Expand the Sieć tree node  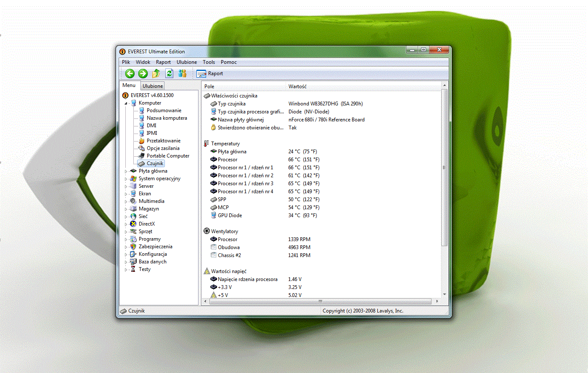126,217
